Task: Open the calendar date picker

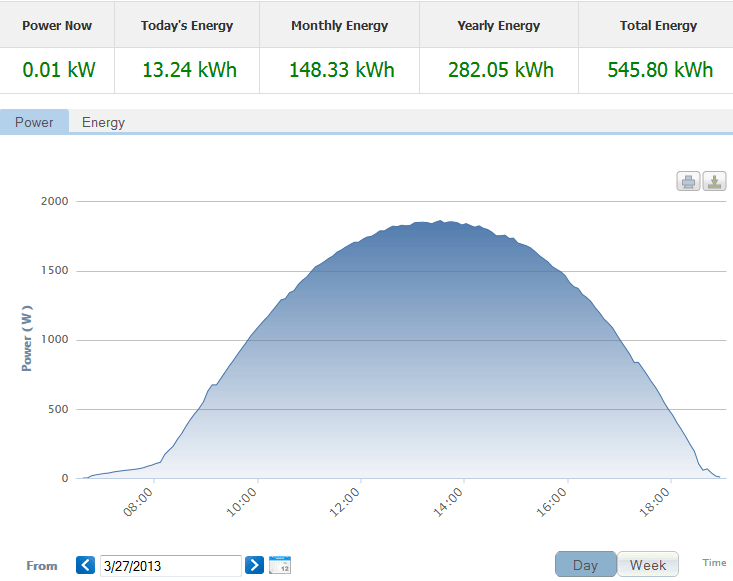Action: [280, 565]
